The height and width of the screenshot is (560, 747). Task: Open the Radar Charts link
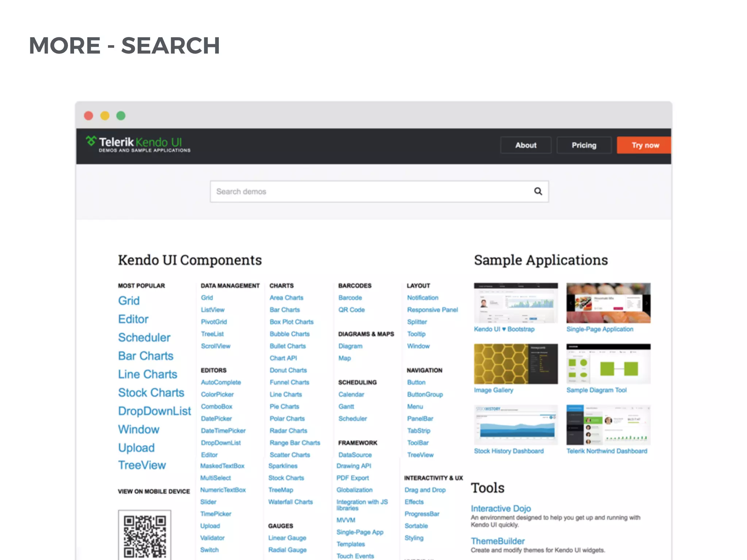click(289, 431)
